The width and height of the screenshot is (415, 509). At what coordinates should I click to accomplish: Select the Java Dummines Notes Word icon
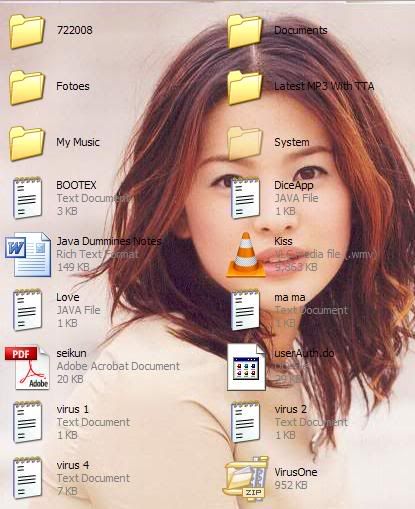[28, 254]
